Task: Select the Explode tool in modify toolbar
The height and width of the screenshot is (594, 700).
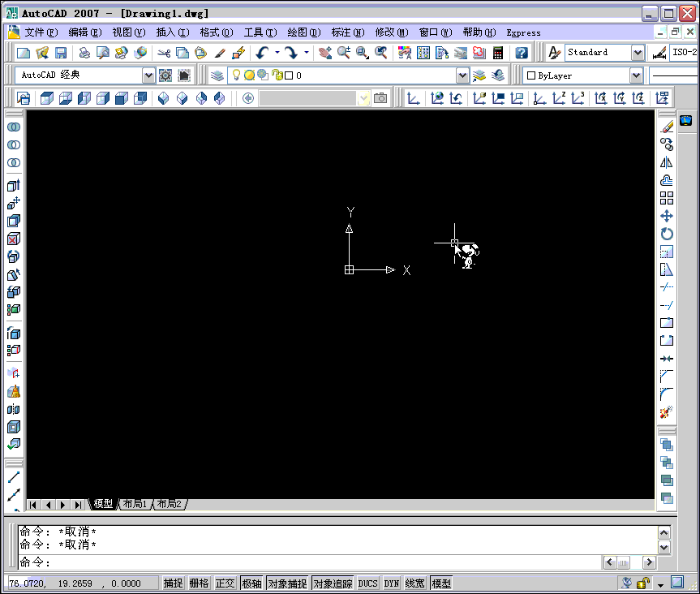Action: click(x=667, y=411)
